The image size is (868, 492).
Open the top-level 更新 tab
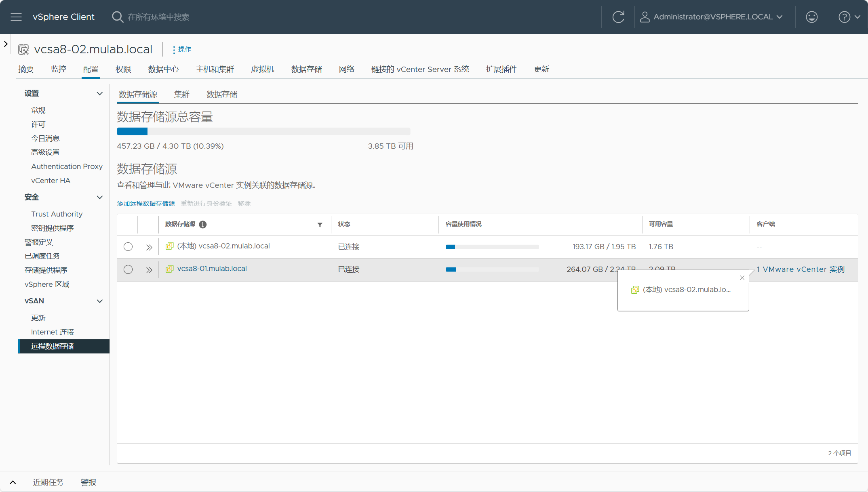pos(541,69)
